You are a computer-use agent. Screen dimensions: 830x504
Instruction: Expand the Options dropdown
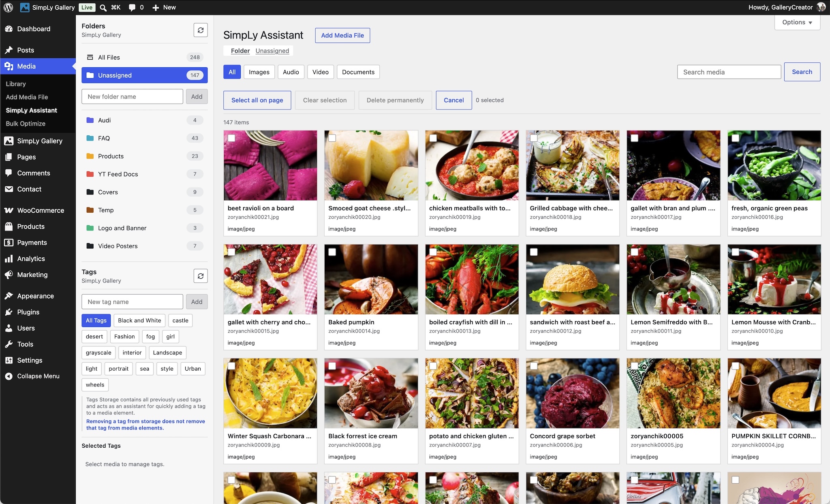coord(797,22)
